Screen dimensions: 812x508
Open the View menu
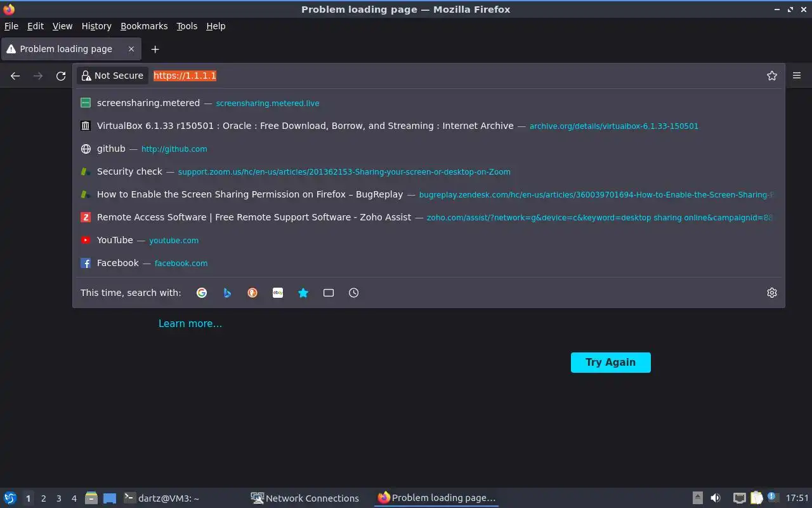[62, 26]
